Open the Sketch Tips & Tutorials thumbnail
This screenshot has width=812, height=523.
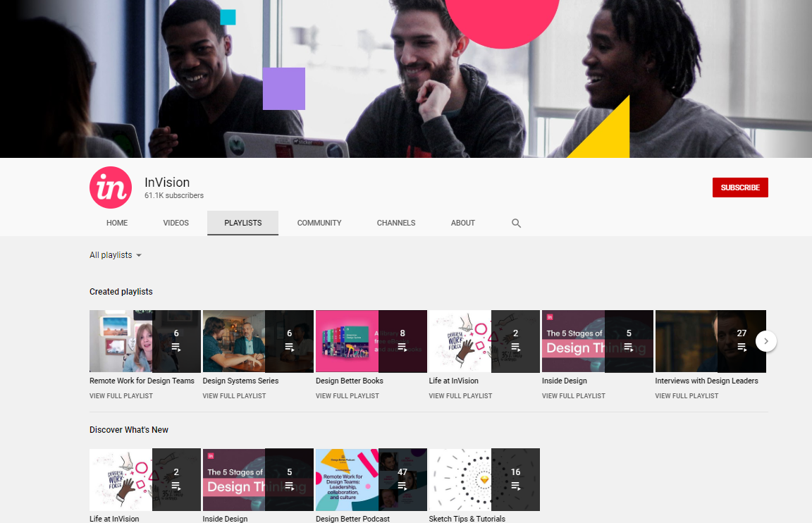484,480
